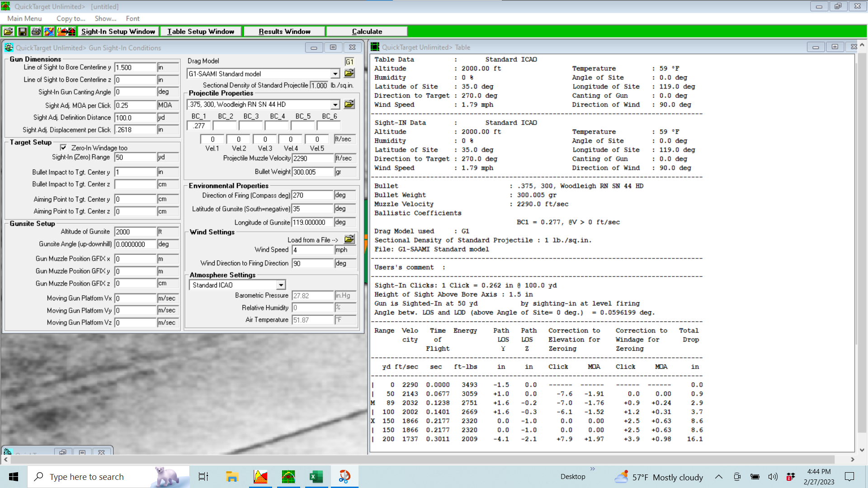Click the Bullet Weight input field

[x=313, y=172]
